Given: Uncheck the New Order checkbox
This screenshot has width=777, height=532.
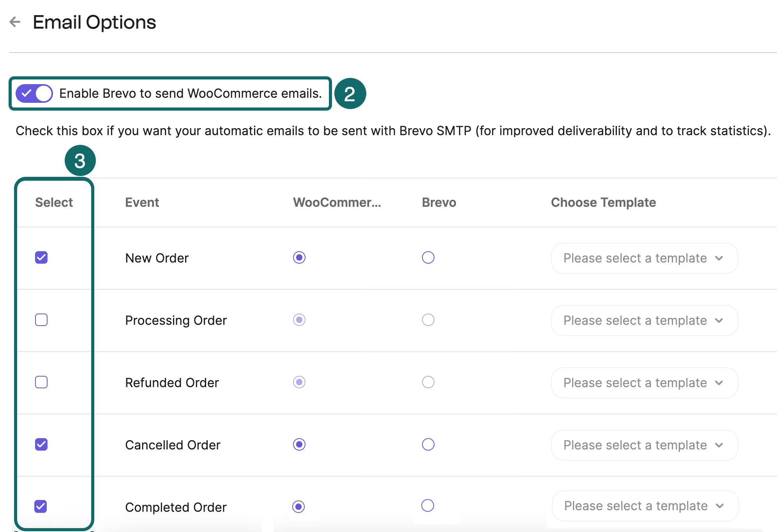Looking at the screenshot, I should 41,257.
